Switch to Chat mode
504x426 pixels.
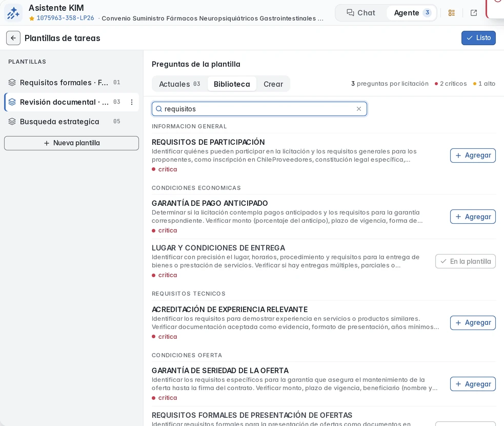pyautogui.click(x=360, y=12)
